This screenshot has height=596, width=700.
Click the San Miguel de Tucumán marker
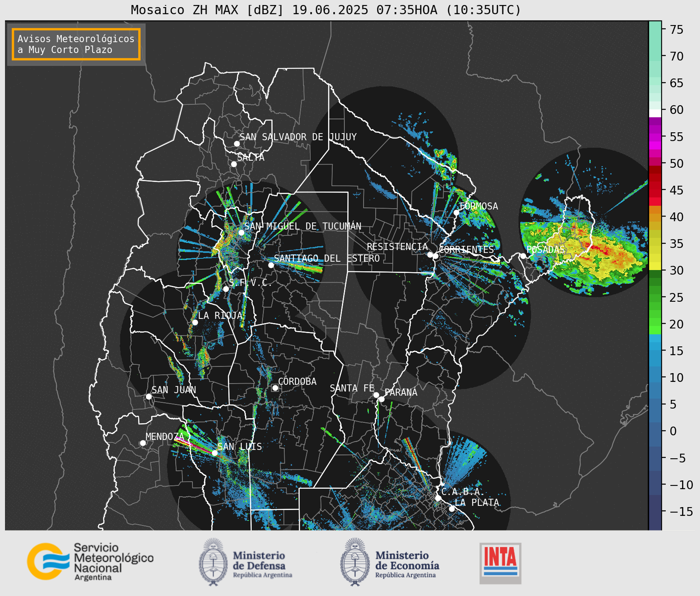tap(241, 232)
